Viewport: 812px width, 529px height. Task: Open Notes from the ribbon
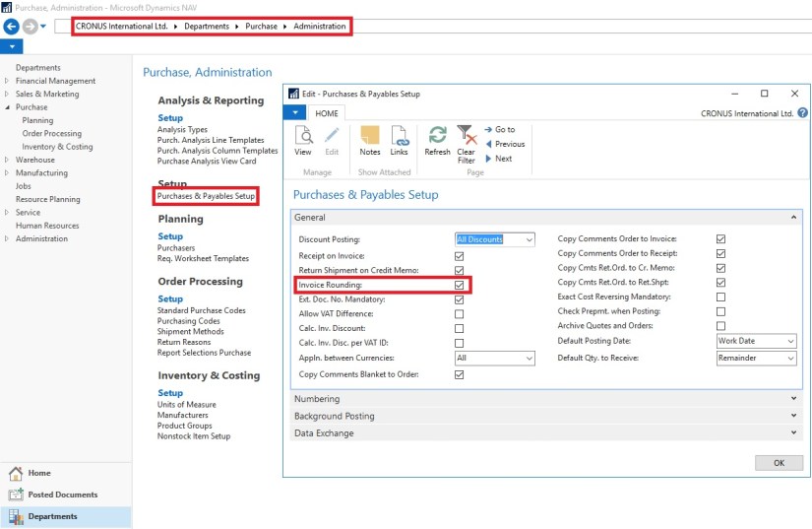pyautogui.click(x=370, y=139)
